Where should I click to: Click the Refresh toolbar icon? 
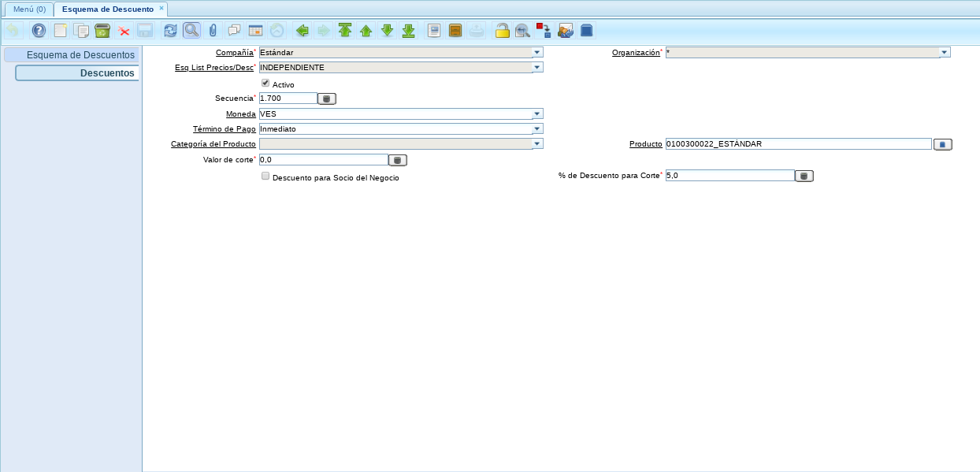click(x=170, y=31)
